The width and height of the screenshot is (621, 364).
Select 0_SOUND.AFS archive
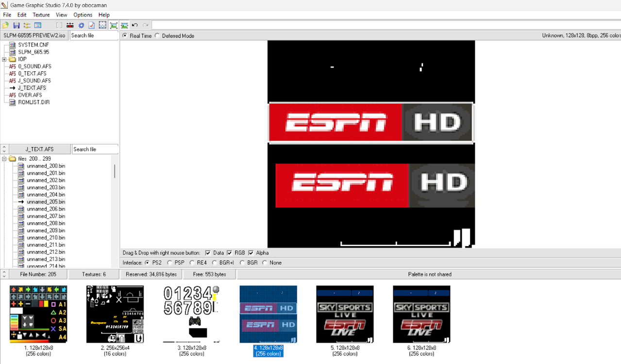(x=34, y=66)
